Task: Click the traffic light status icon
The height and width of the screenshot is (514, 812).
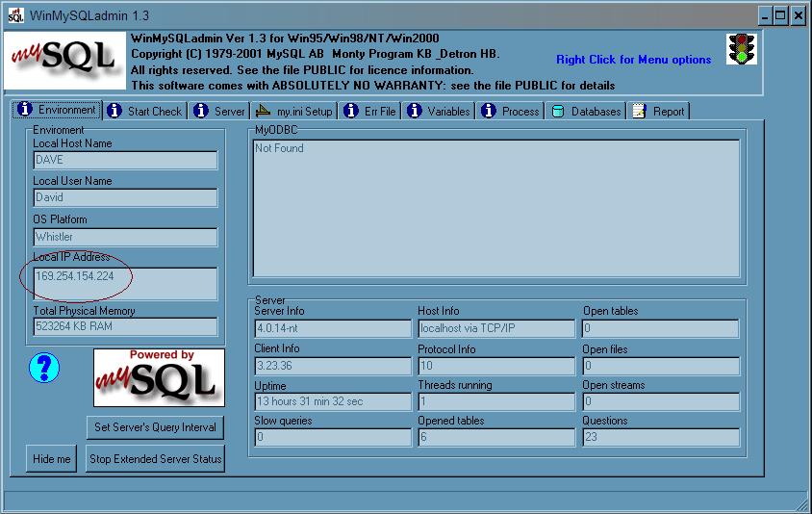Action: (x=741, y=49)
